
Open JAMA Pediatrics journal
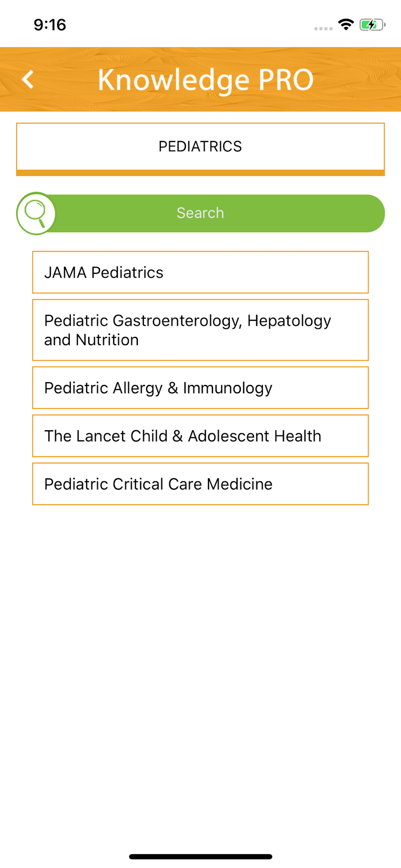click(200, 273)
